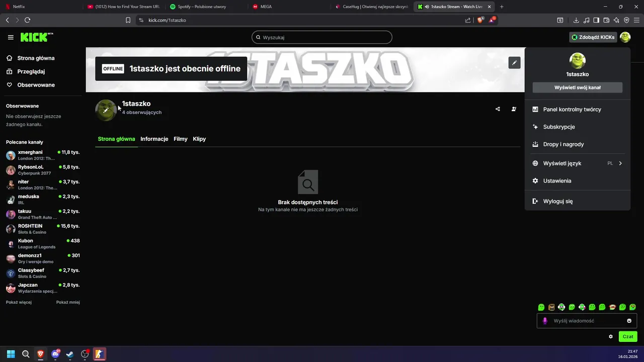Viewport: 644px width, 362px height.
Task: Open the Brave Wallet icon
Action: tap(606, 20)
